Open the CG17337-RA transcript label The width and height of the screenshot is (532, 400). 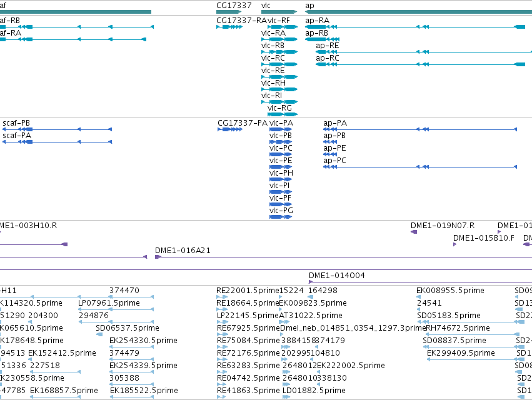pyautogui.click(x=241, y=21)
